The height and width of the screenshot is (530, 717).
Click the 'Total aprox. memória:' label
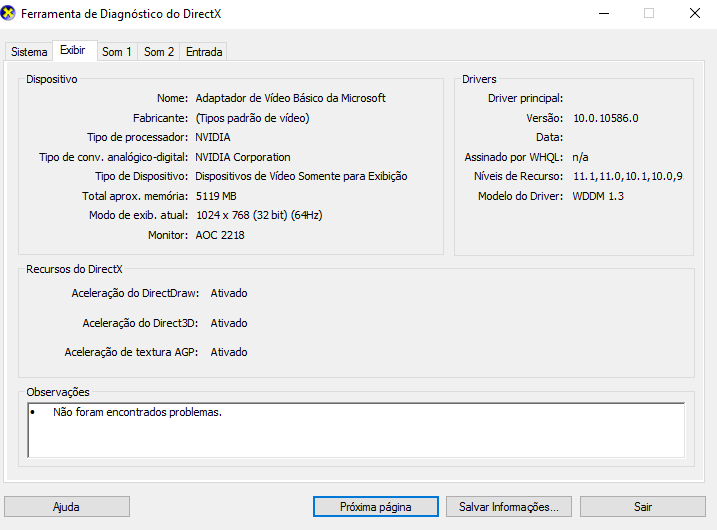[135, 196]
